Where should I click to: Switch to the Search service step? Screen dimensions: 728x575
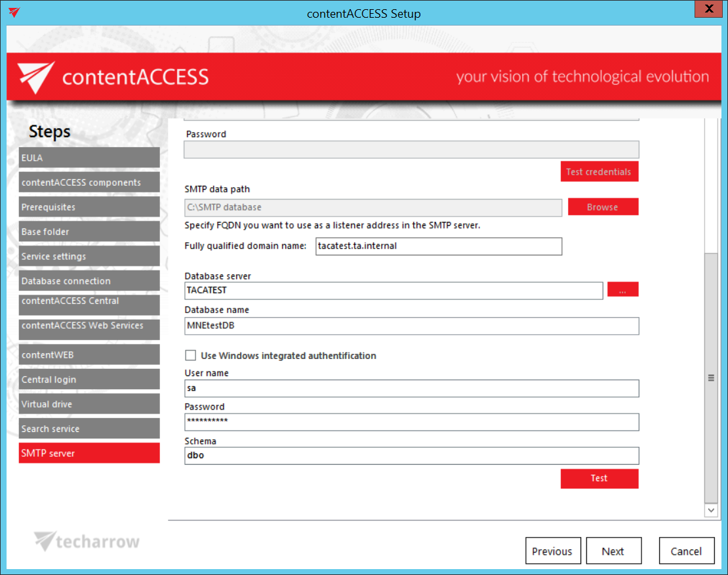tap(89, 429)
